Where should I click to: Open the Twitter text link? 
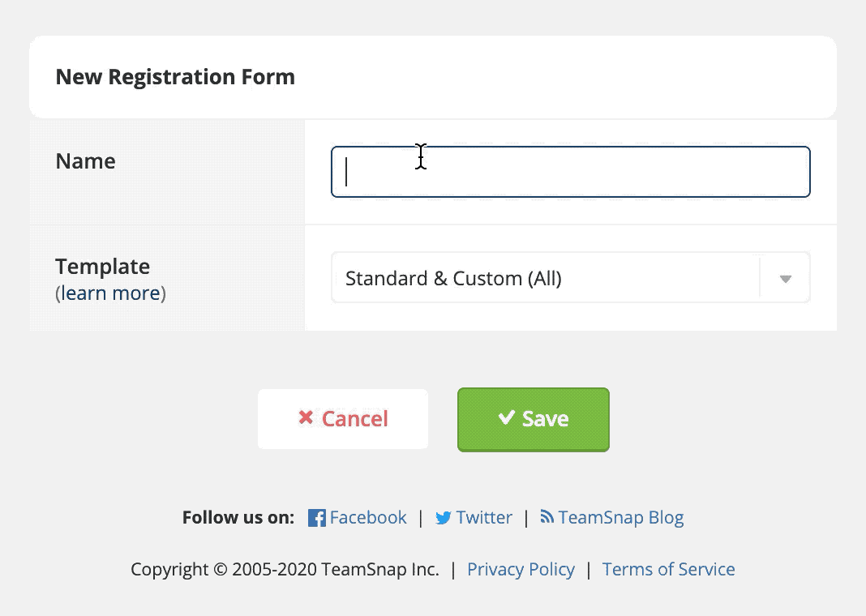(484, 518)
